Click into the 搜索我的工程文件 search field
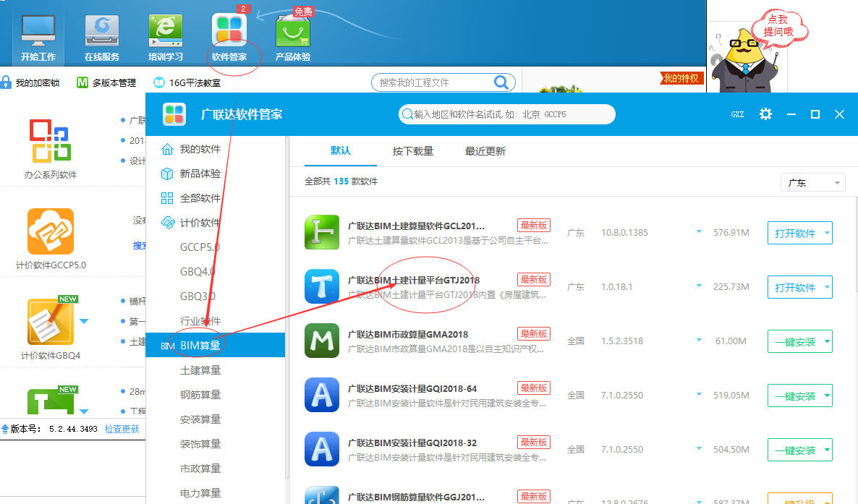This screenshot has height=504, width=858. (x=443, y=82)
